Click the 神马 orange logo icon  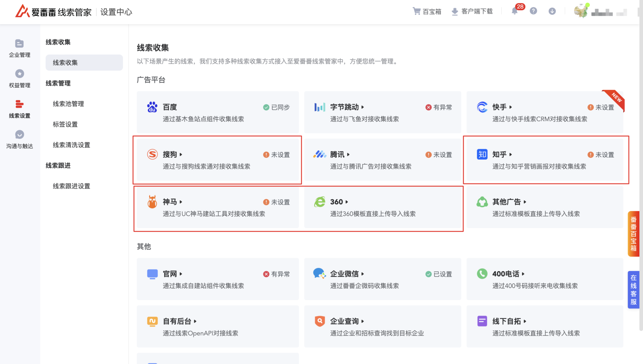pos(152,202)
